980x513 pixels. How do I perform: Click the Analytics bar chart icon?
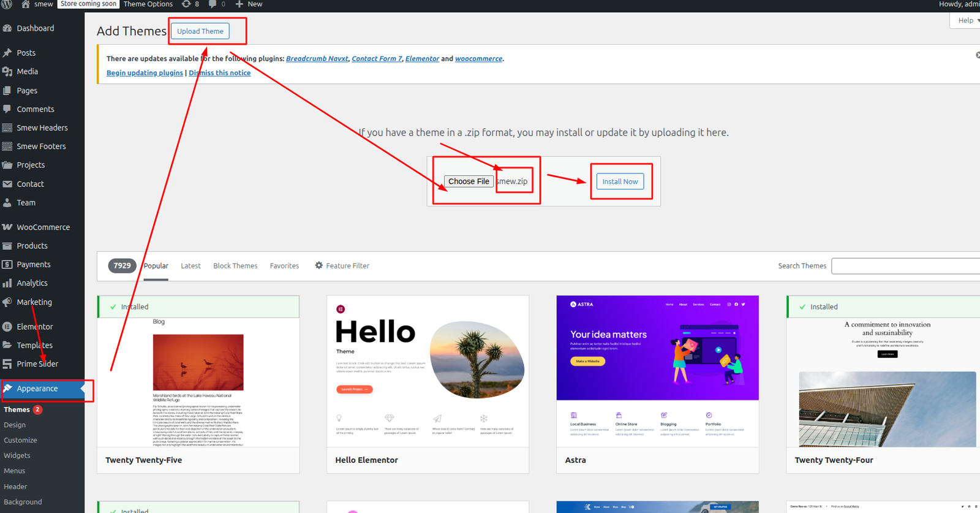(7, 283)
